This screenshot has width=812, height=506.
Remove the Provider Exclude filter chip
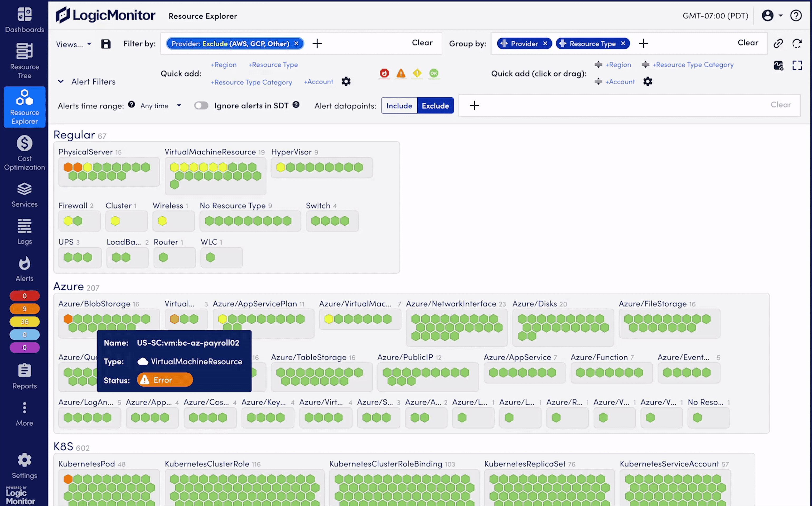pyautogui.click(x=296, y=43)
